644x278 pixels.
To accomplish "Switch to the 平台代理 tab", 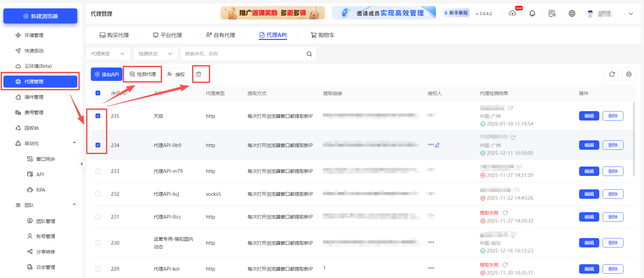I will pos(167,35).
